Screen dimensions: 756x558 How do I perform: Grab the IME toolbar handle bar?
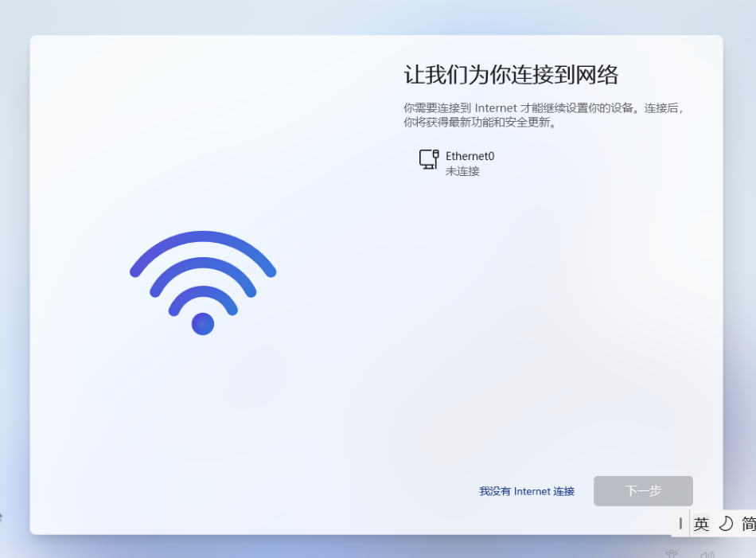coord(680,523)
